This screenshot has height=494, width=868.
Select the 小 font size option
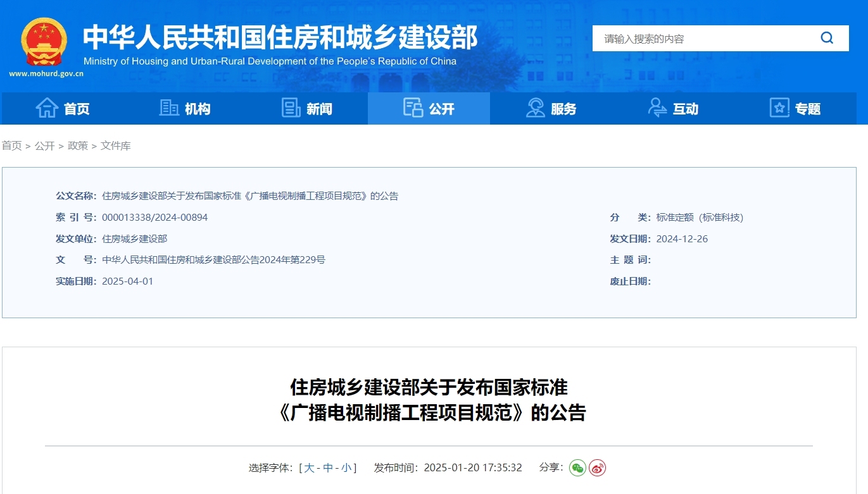[x=345, y=468]
